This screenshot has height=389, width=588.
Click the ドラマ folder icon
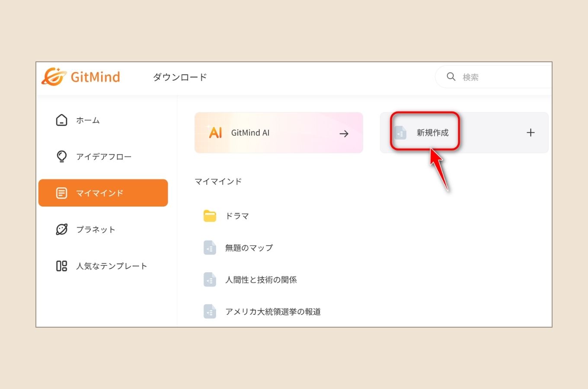(x=210, y=216)
